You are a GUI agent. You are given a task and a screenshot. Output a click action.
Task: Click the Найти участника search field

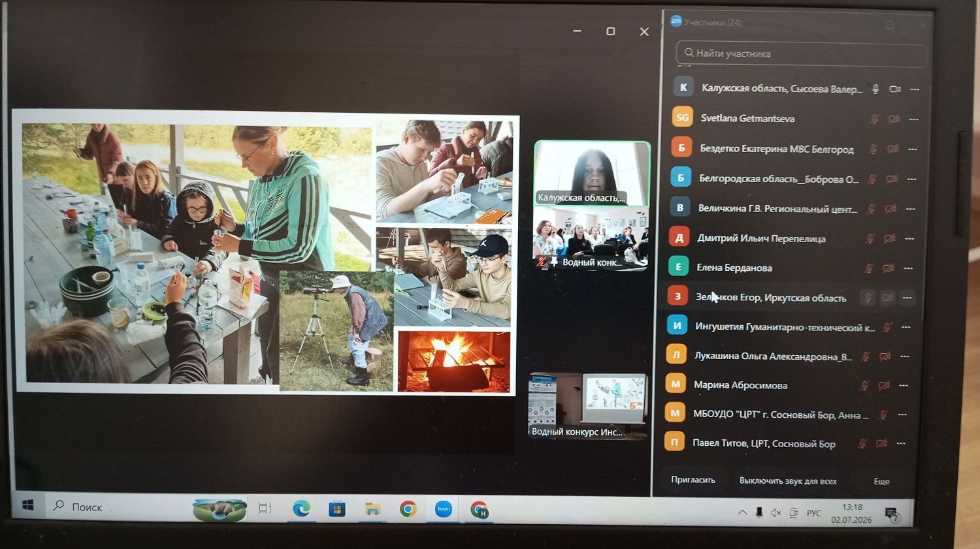(x=802, y=54)
